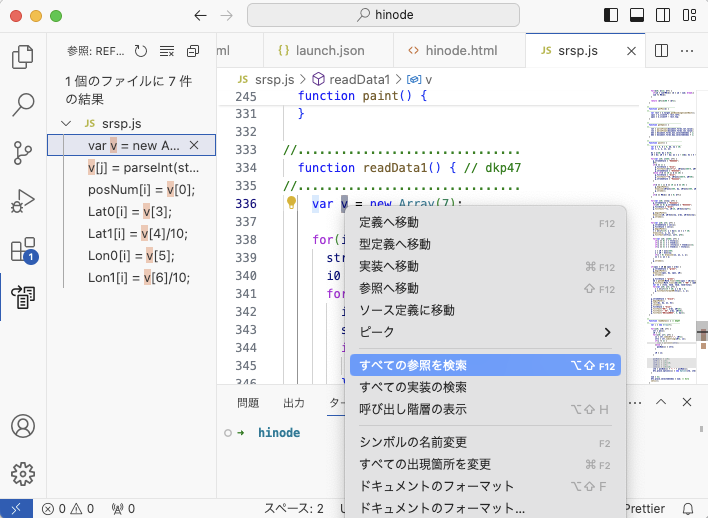708x518 pixels.
Task: Collapse all references in the tree
Action: coord(193,51)
